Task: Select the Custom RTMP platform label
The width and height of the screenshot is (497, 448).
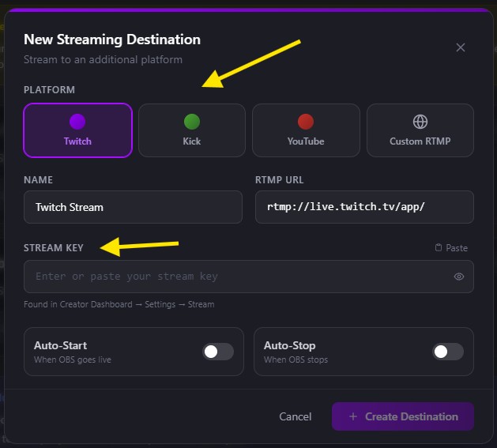Action: [x=420, y=141]
